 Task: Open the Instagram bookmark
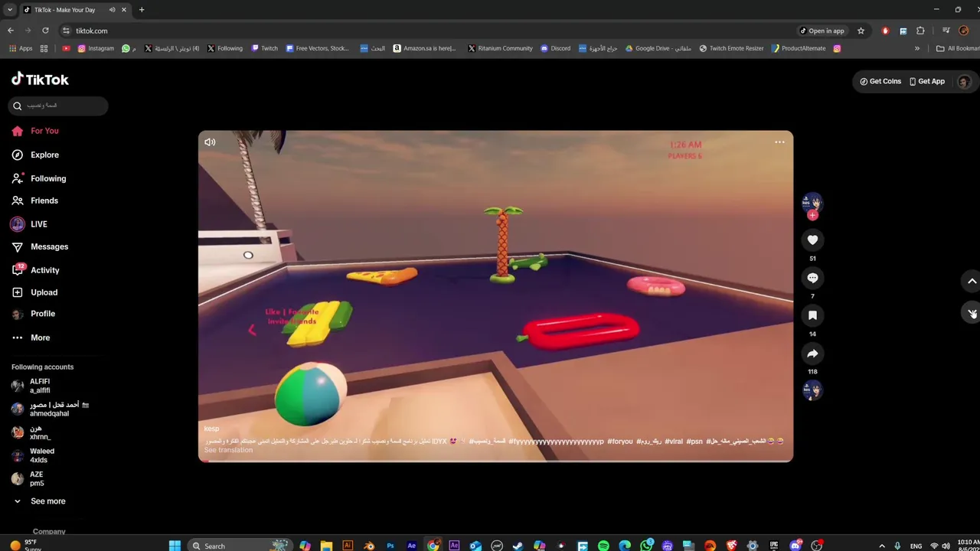click(x=96, y=48)
